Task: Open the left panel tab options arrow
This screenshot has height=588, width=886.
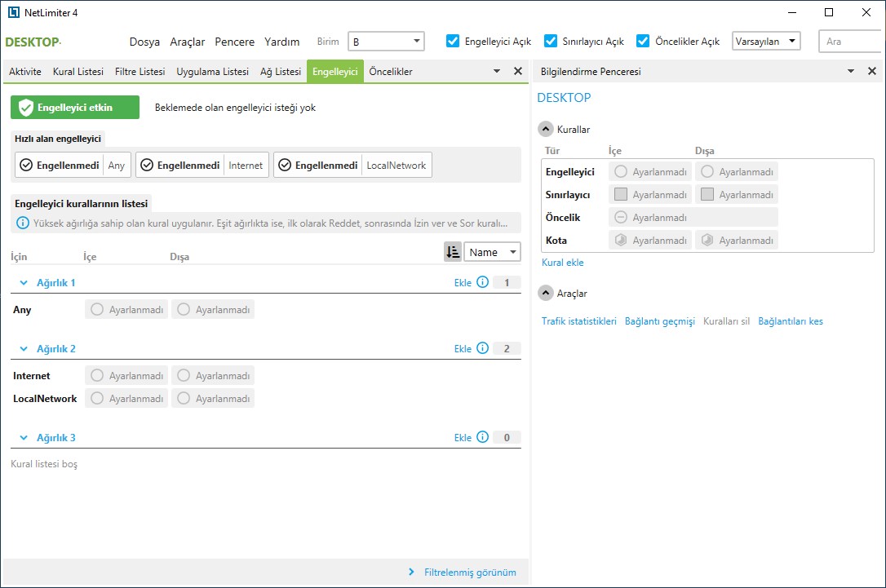Action: click(x=497, y=71)
